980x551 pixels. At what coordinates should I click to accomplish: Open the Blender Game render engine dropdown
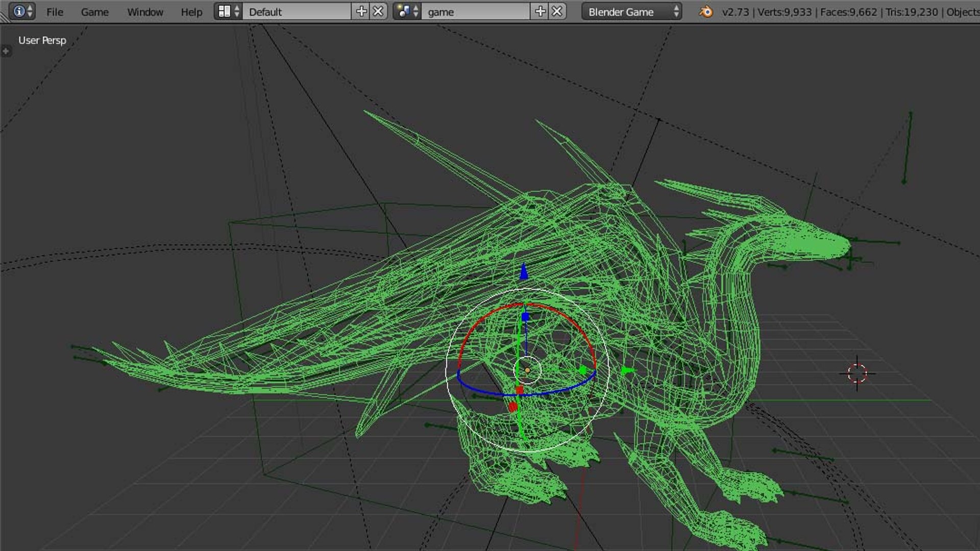tap(632, 11)
